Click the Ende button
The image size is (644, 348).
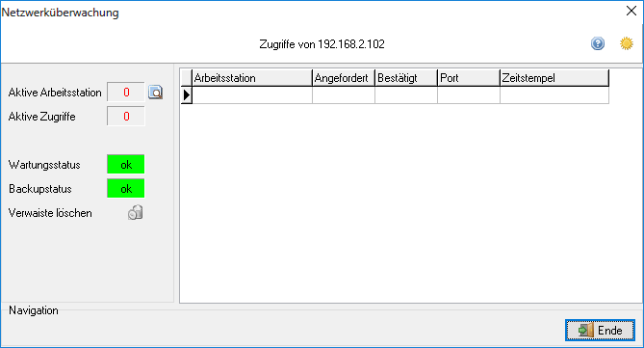tap(600, 331)
